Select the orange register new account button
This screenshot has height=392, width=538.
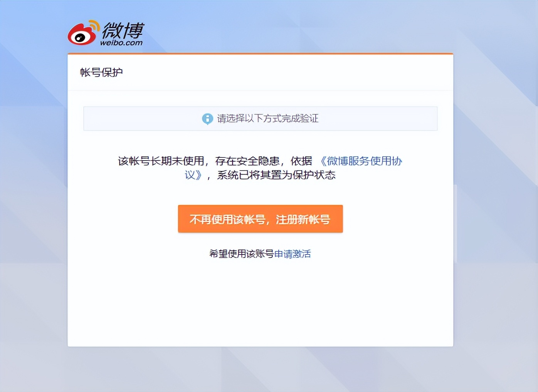click(260, 219)
